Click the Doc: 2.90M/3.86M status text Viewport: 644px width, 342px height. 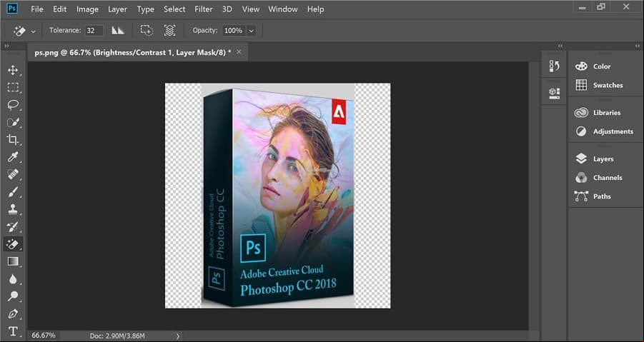(117, 336)
